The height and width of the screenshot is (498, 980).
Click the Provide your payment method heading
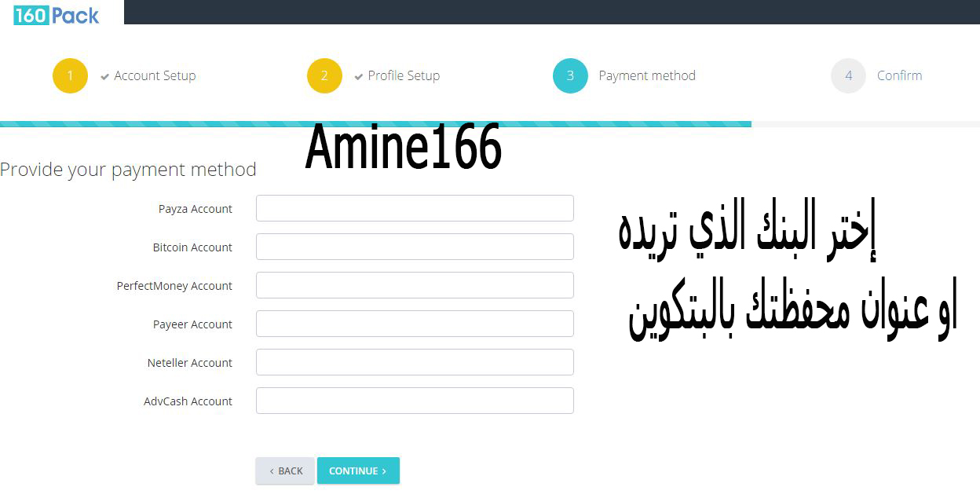pyautogui.click(x=128, y=170)
